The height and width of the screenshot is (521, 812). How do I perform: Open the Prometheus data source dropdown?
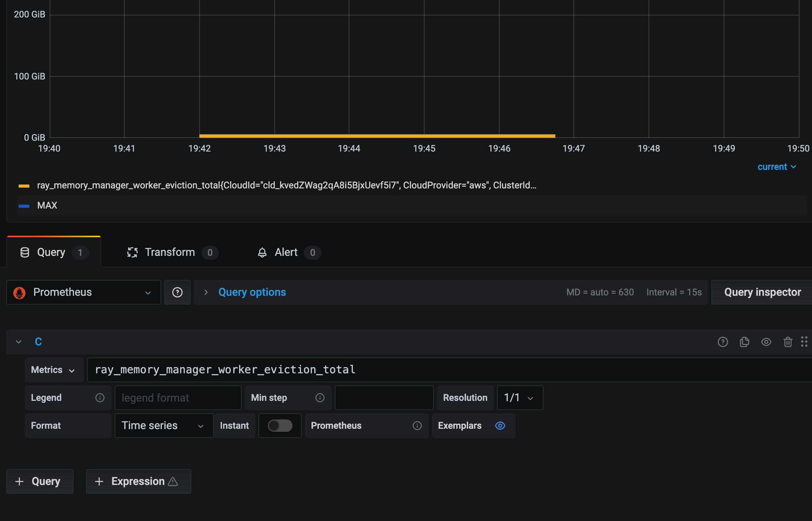[84, 292]
